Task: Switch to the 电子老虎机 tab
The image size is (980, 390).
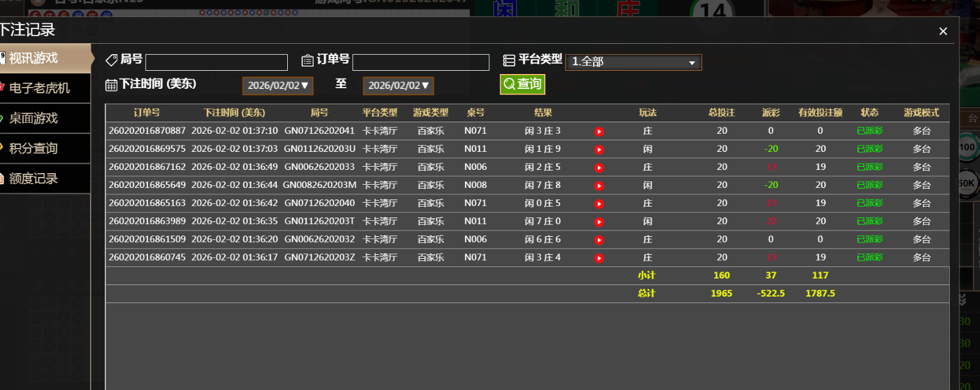Action: click(x=40, y=88)
